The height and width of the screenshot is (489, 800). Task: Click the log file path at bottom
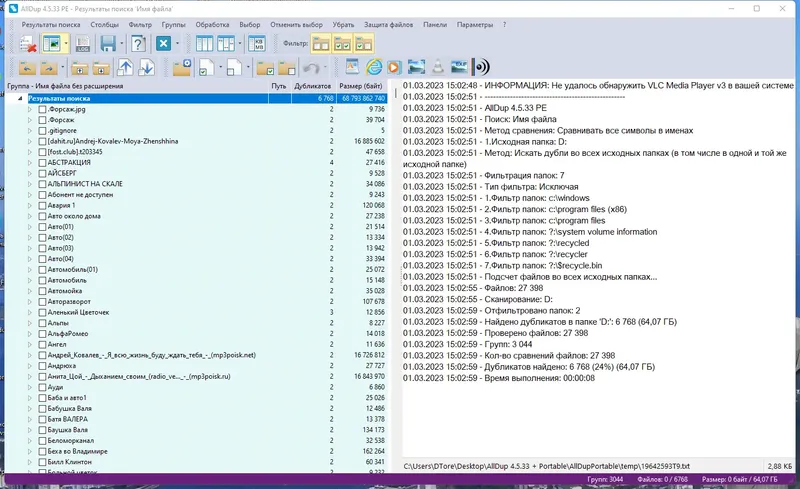(x=546, y=467)
